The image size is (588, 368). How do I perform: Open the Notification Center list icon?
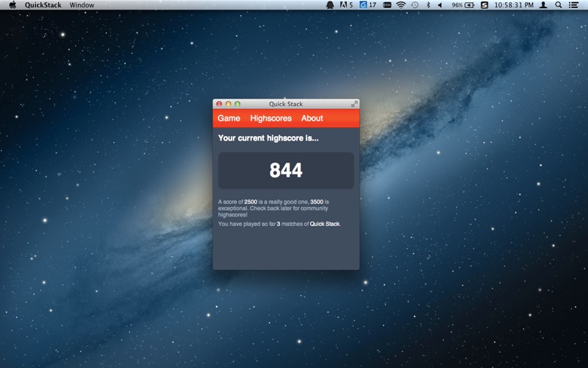(x=573, y=5)
